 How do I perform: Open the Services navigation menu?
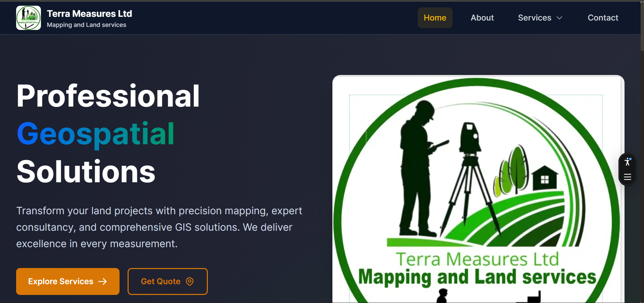tap(535, 17)
